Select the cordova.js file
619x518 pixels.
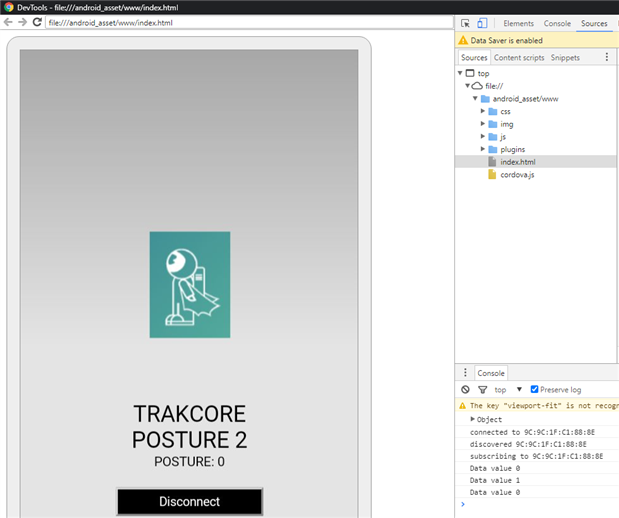(x=517, y=174)
